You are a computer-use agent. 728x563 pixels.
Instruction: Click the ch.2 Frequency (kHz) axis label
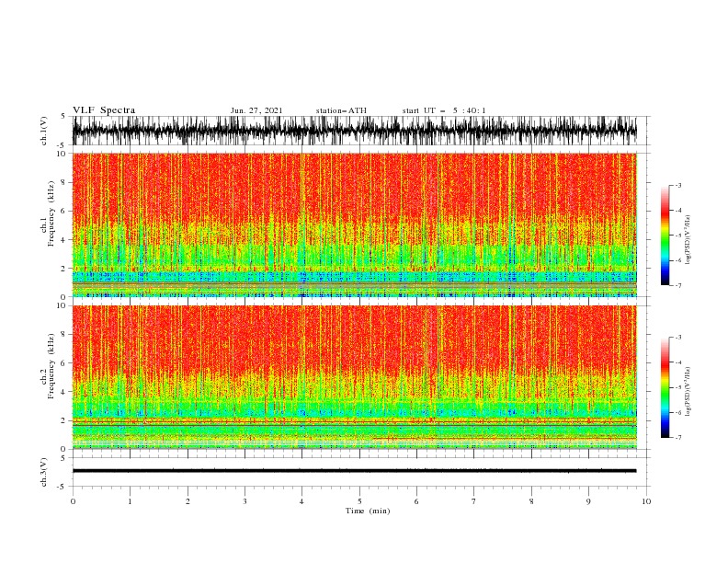coord(48,366)
